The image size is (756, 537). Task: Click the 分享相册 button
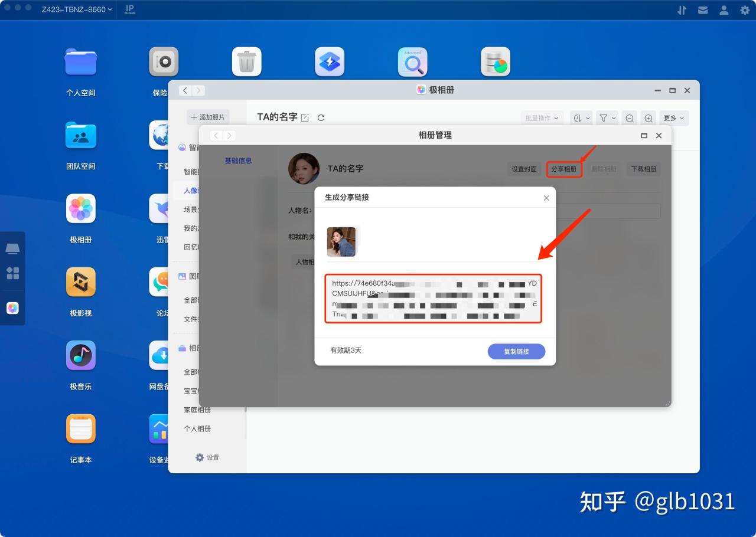pyautogui.click(x=563, y=169)
